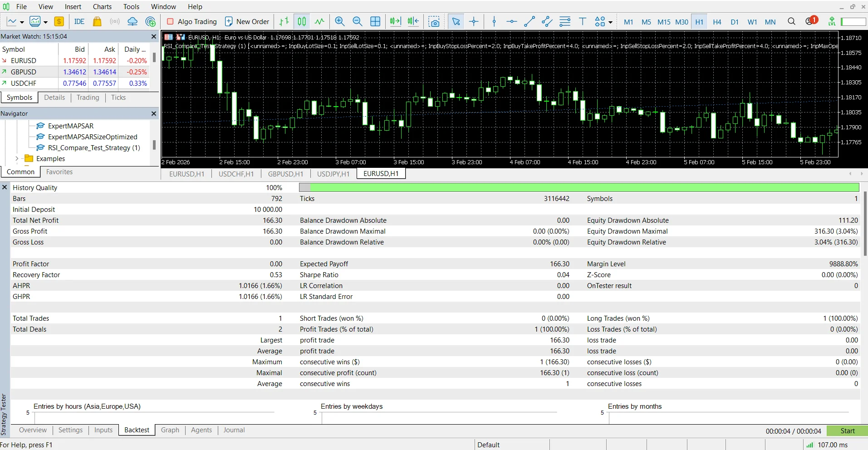Click the copy trading signals plus icon
Viewport: 868px width, 450px height.
[150, 21]
